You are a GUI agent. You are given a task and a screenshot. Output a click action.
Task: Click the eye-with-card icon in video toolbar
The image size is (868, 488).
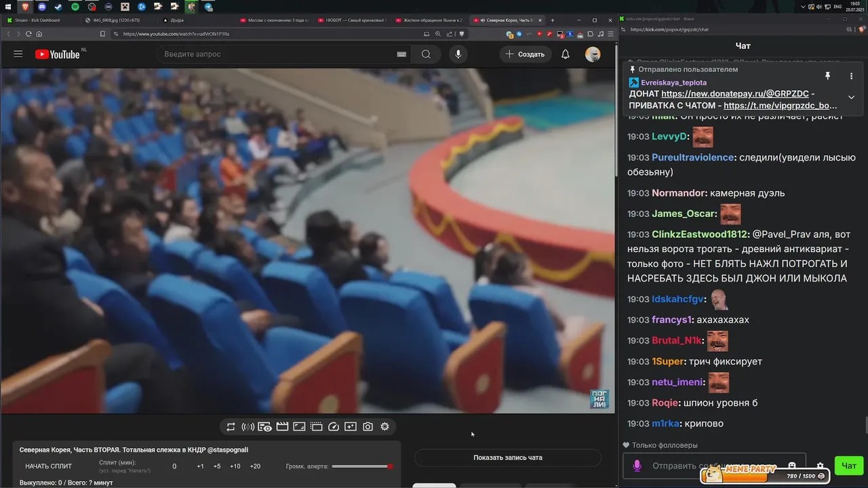point(265,426)
